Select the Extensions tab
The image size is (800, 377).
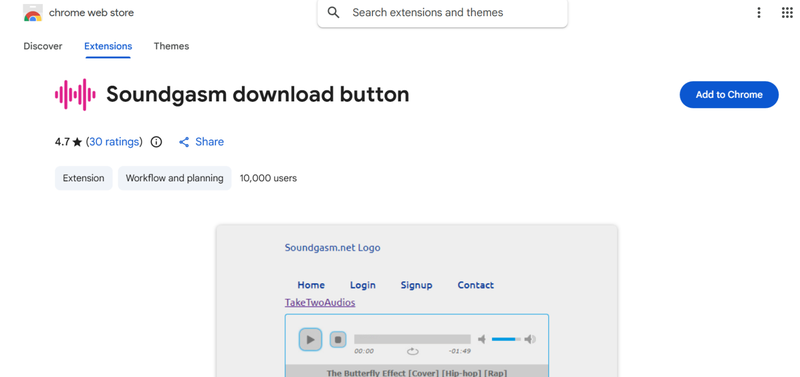[108, 46]
